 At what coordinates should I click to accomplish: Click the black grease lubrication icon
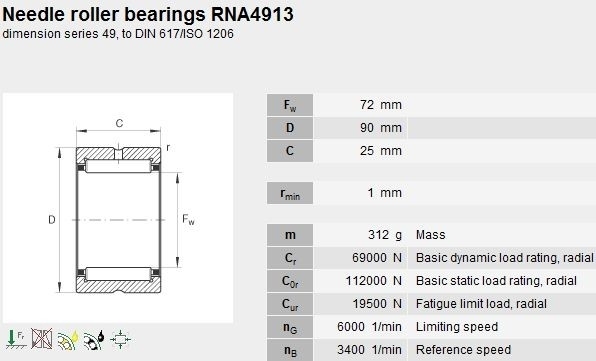coord(94,340)
